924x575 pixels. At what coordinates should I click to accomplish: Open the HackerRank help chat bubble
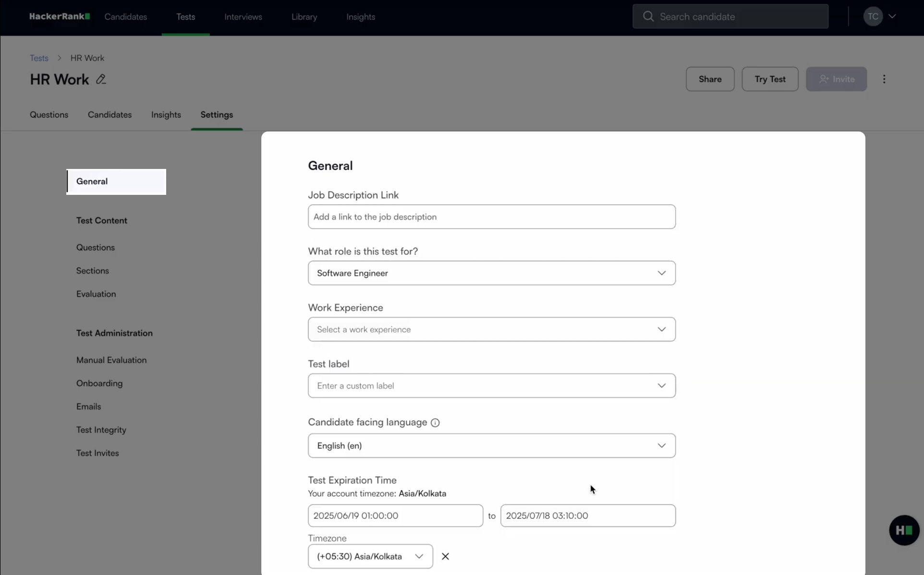[904, 530]
